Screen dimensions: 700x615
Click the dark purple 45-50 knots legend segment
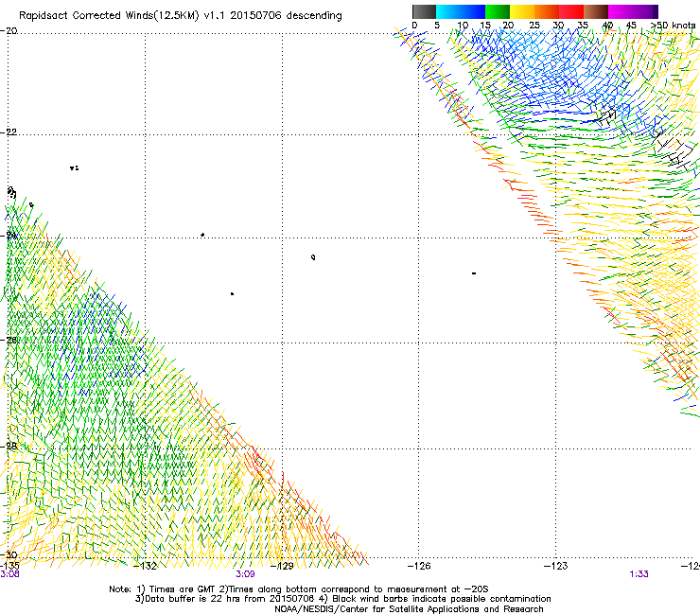point(645,11)
